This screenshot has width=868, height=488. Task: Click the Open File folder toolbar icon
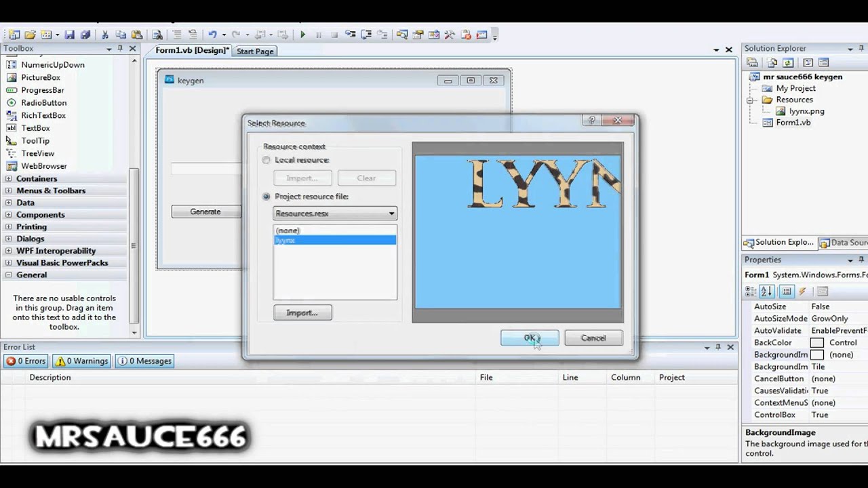pos(30,35)
